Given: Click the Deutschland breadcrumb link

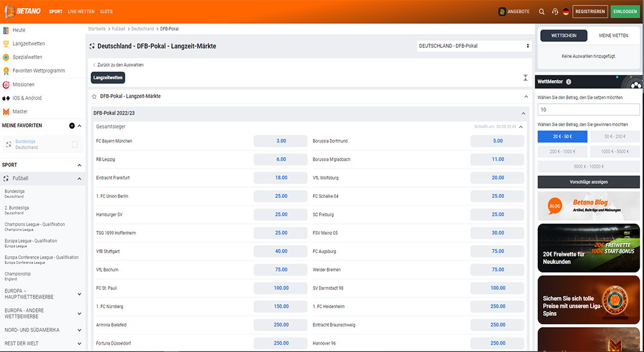Looking at the screenshot, I should click(143, 29).
